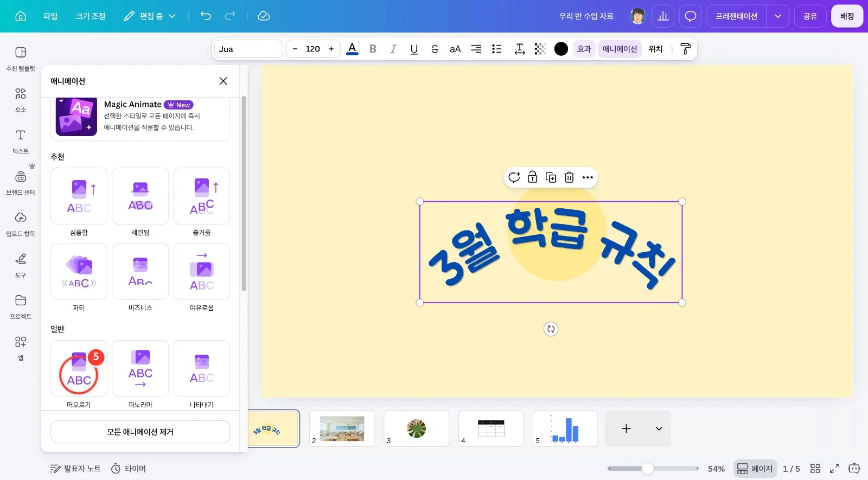This screenshot has width=868, height=480.
Task: Expand the 프레젠테이션 options arrow
Action: (x=778, y=16)
